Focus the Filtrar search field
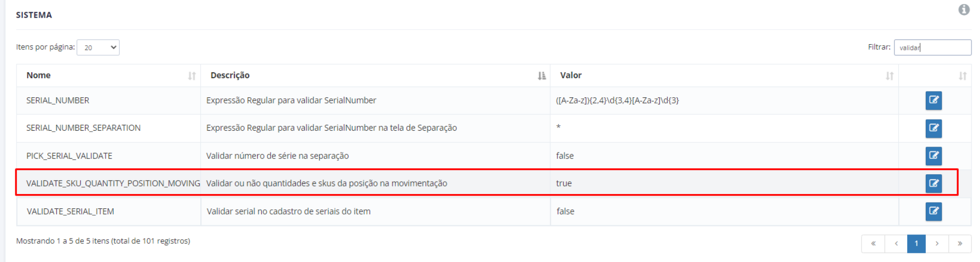This screenshot has height=262, width=980. (x=932, y=47)
